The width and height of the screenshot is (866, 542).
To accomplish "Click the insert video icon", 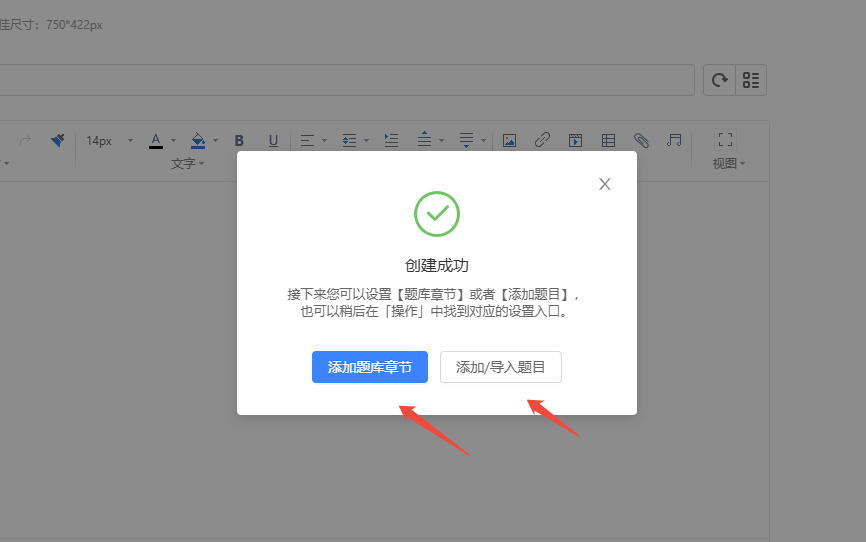I will click(x=575, y=140).
